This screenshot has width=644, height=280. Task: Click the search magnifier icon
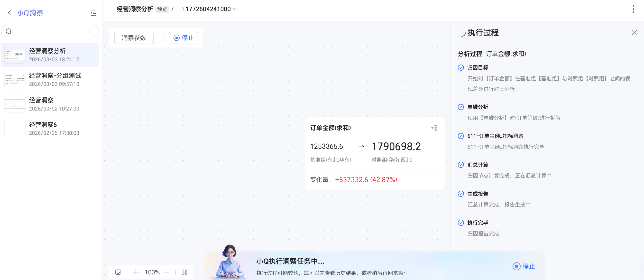(x=9, y=31)
